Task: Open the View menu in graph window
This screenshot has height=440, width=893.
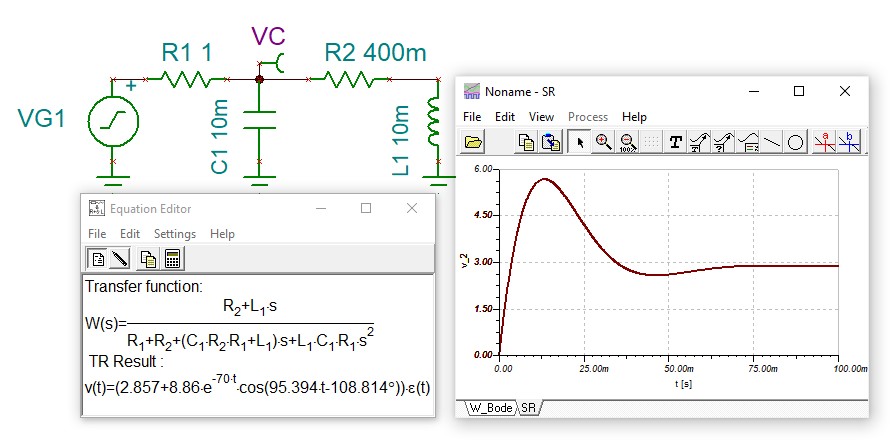Action: (541, 117)
